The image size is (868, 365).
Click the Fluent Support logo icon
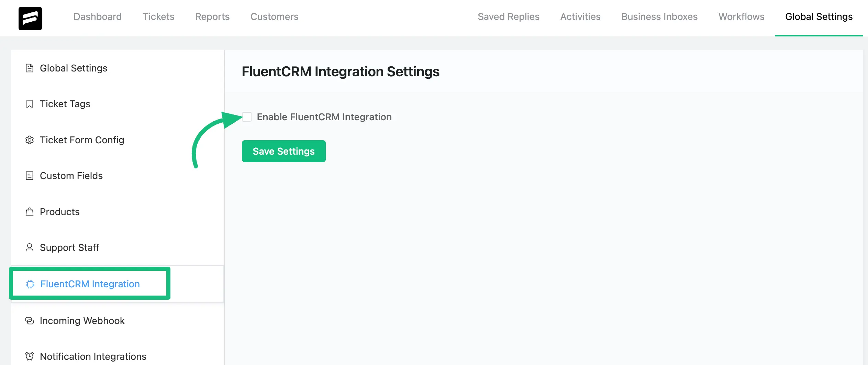tap(30, 19)
